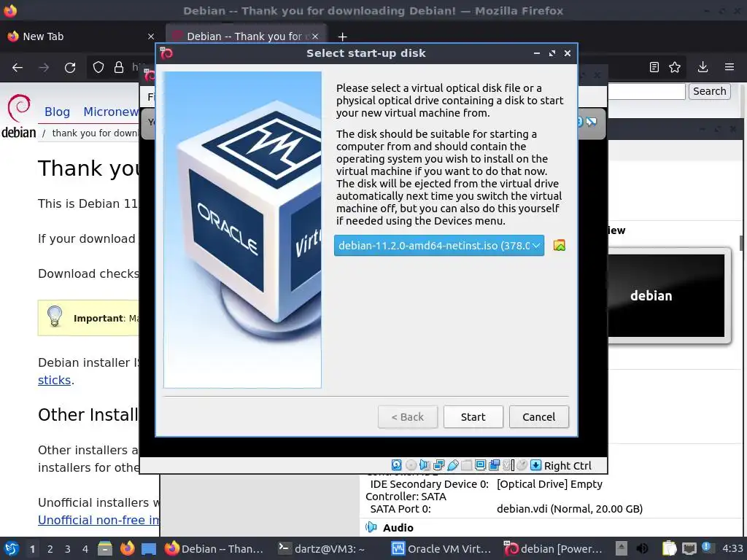Image resolution: width=747 pixels, height=560 pixels.
Task: Click the optical disk indicator in VM status bar
Action: pyautogui.click(x=411, y=465)
